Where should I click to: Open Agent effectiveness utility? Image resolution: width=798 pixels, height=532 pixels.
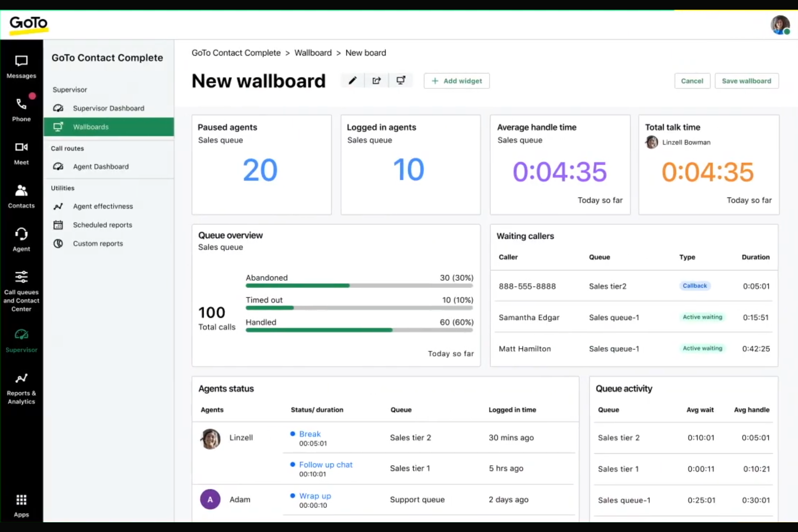109,206
